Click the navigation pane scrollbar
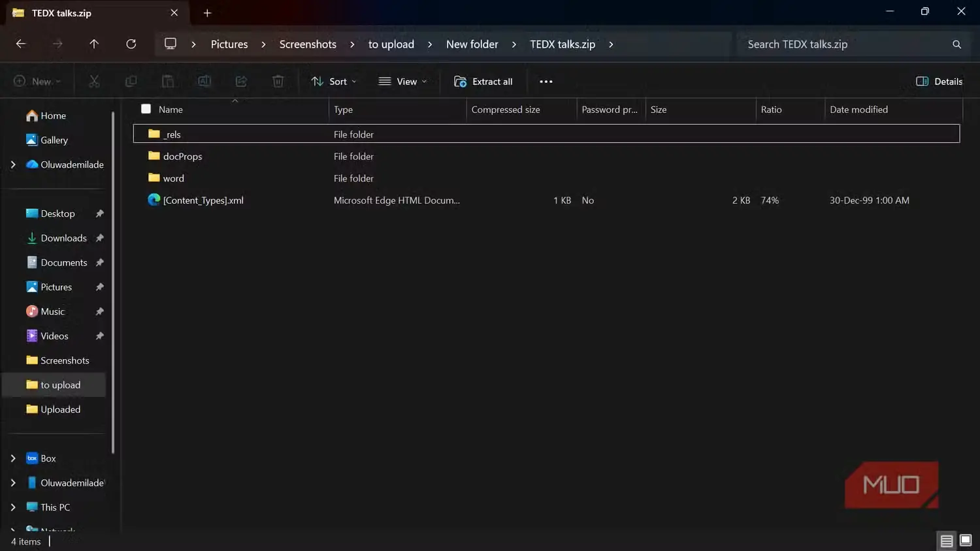This screenshot has width=980, height=551. point(113,282)
